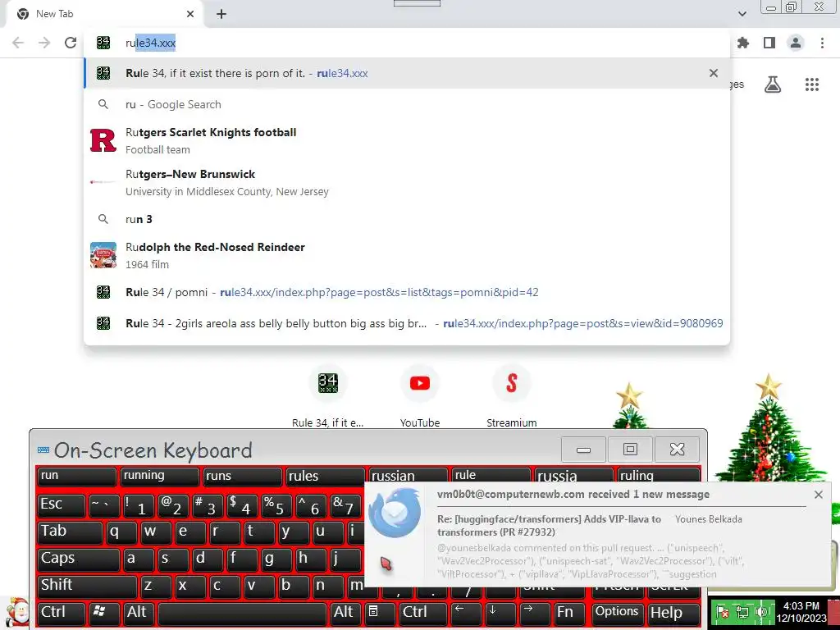Toggle the right Alt key

point(345,613)
